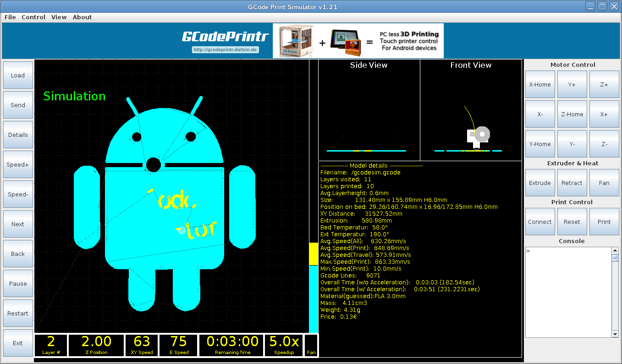Restart the simulation
This screenshot has height=364, width=622.
(18, 313)
